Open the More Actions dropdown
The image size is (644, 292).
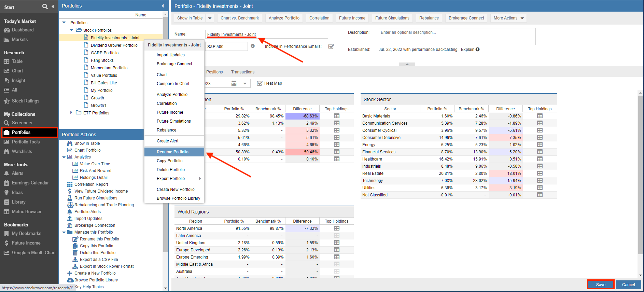(x=508, y=18)
